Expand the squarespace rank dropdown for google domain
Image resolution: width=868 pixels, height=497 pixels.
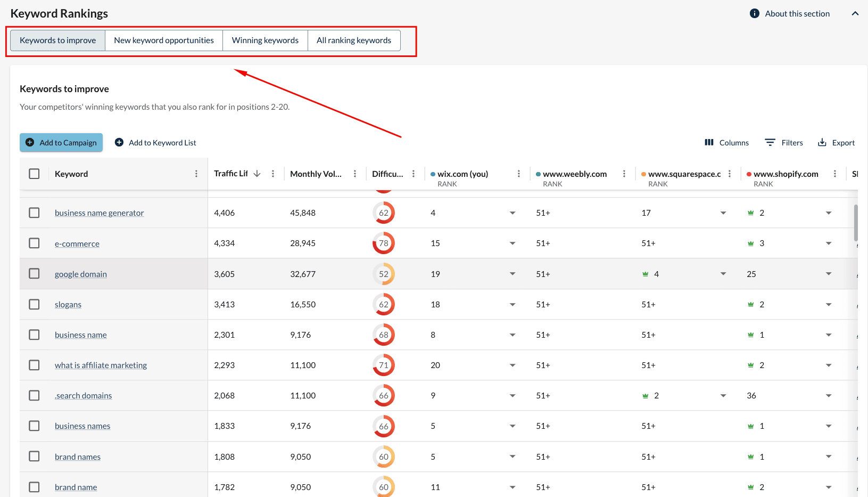(x=723, y=274)
